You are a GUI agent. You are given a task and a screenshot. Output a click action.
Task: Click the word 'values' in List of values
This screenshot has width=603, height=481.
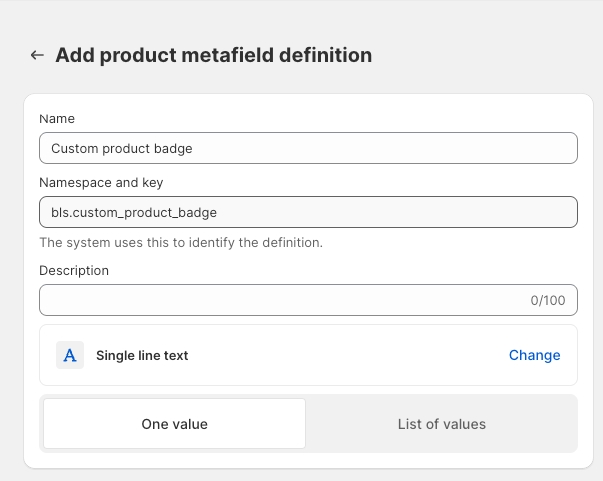click(x=463, y=424)
